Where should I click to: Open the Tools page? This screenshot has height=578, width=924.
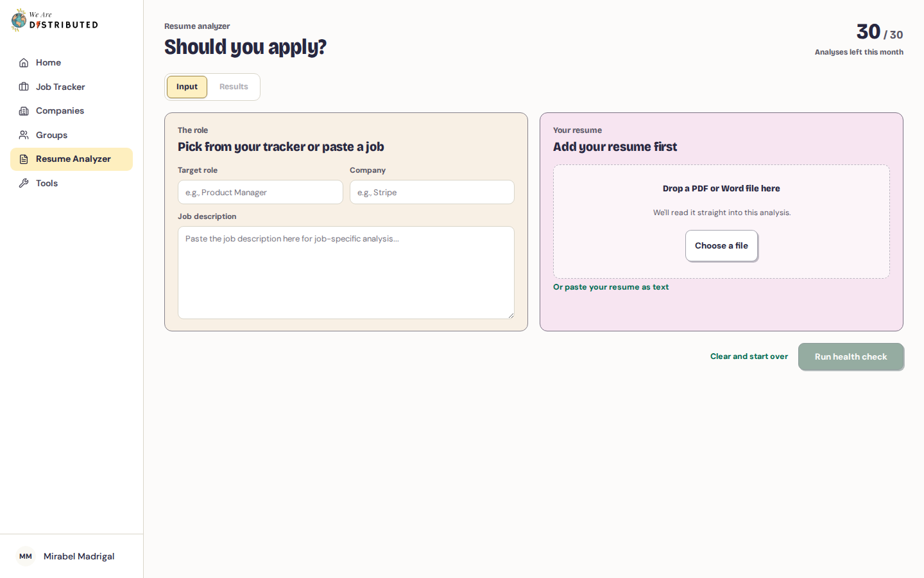tap(71, 183)
